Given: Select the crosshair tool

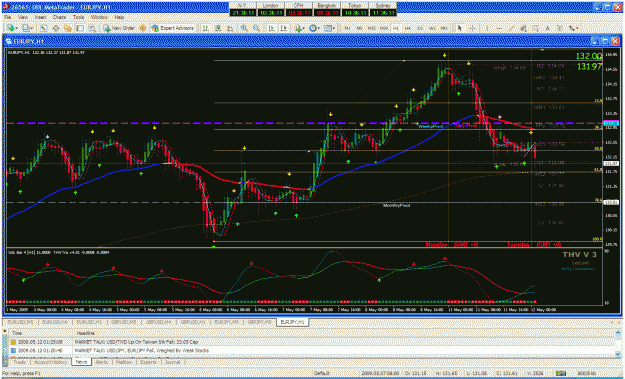Looking at the screenshot, I should pyautogui.click(x=472, y=28).
